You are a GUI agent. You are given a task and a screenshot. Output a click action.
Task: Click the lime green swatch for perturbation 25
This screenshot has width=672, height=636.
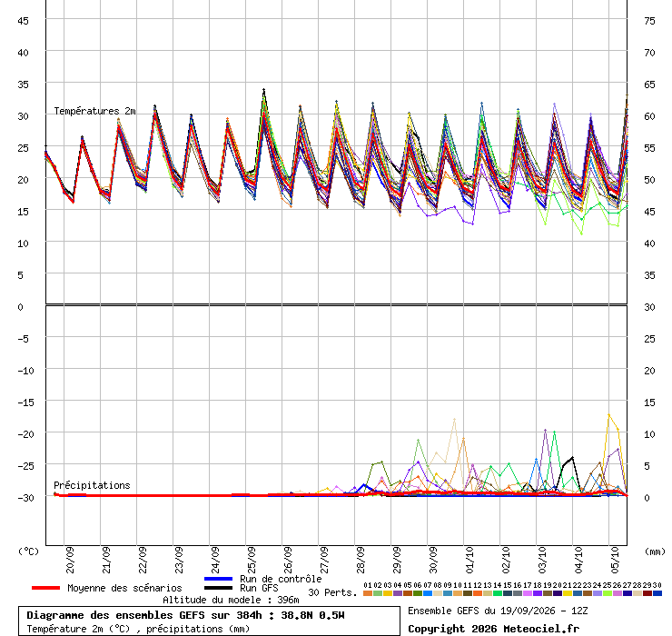(608, 593)
